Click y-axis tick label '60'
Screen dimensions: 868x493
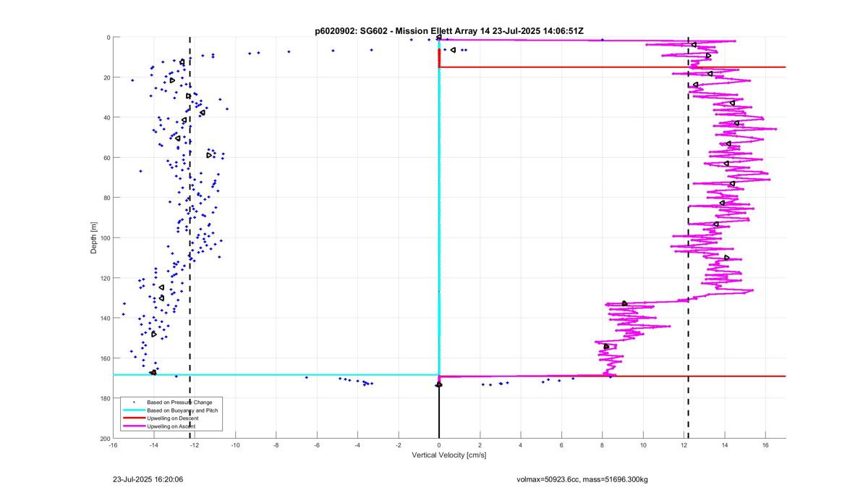pos(107,158)
